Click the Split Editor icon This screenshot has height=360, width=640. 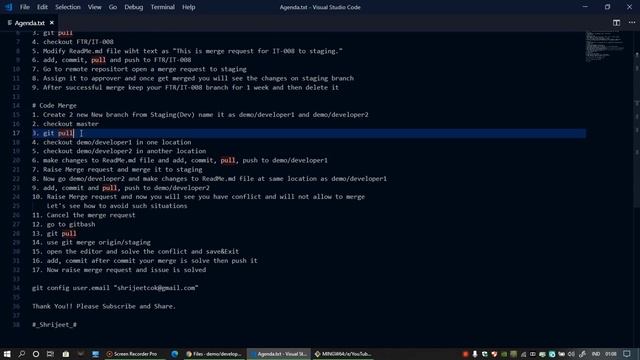(616, 23)
